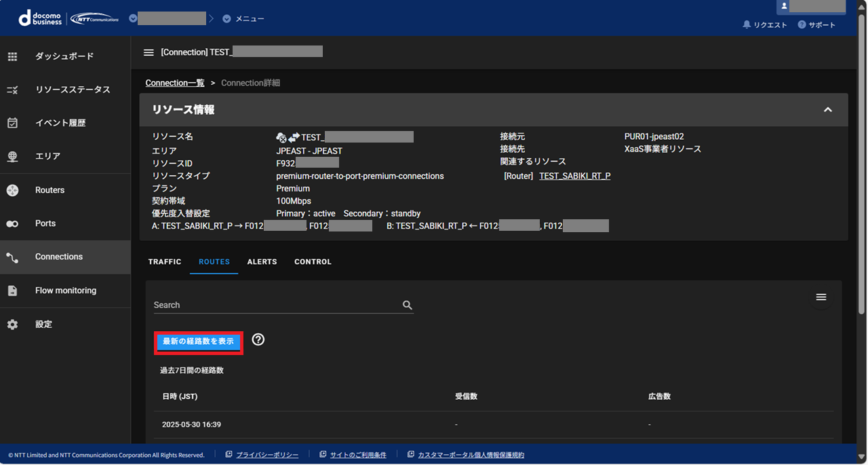Open Event History calendar icon
868x465 pixels.
[12, 123]
